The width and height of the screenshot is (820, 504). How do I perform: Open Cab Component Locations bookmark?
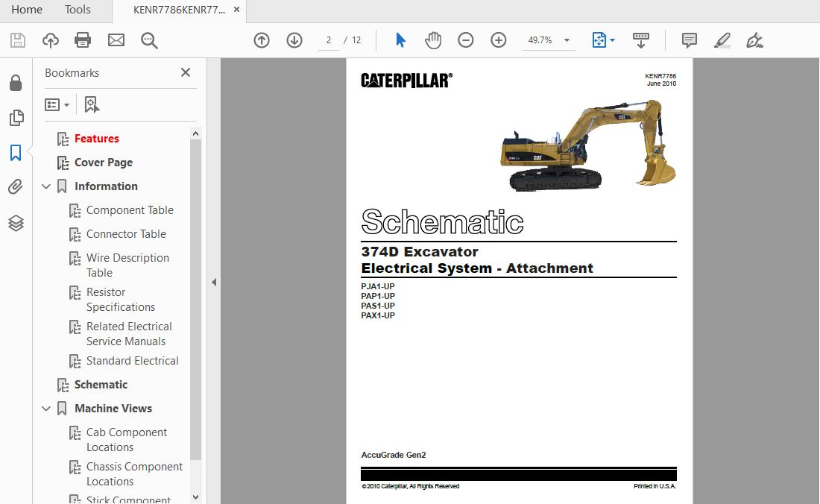point(127,440)
